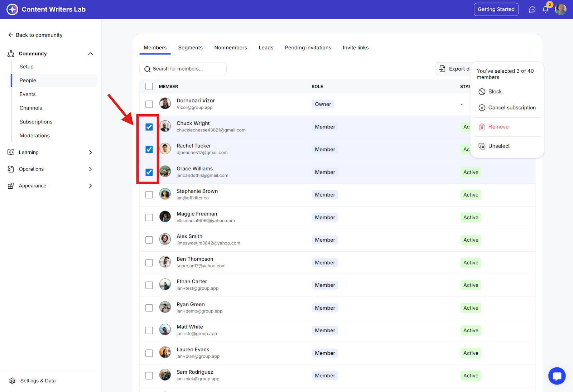Switch to the Segments tab
Viewport: 573px width, 392px height.
point(190,48)
